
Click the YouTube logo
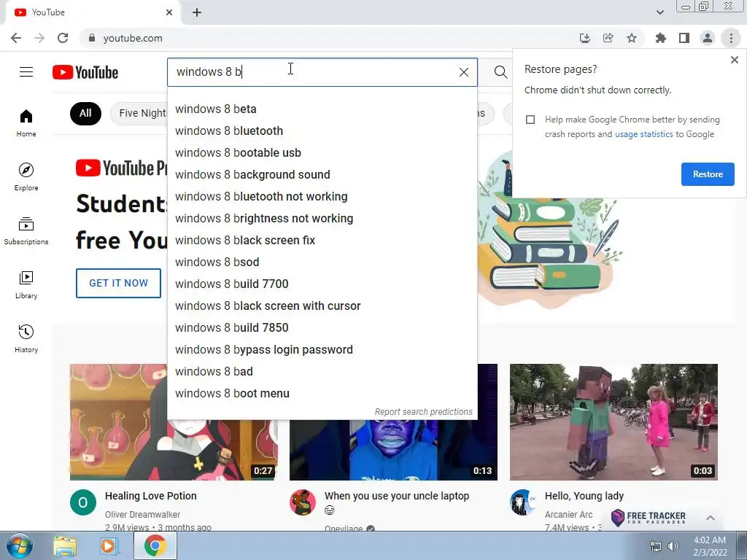point(85,72)
